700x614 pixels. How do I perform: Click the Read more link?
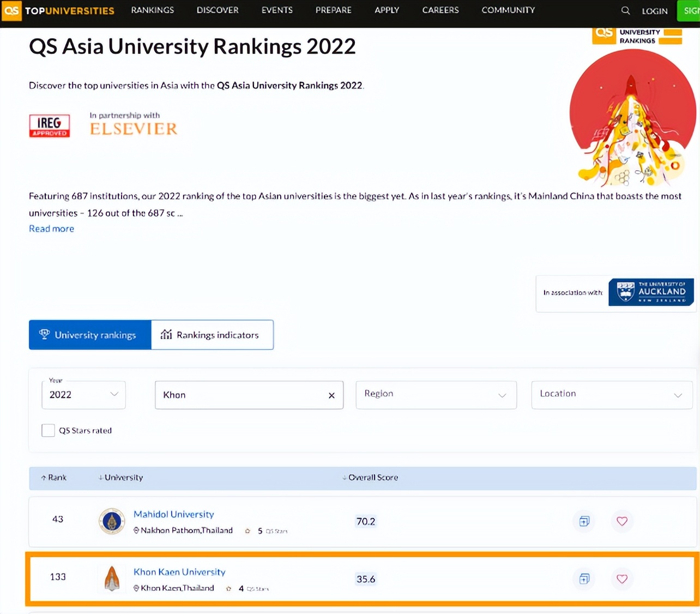[x=51, y=228]
